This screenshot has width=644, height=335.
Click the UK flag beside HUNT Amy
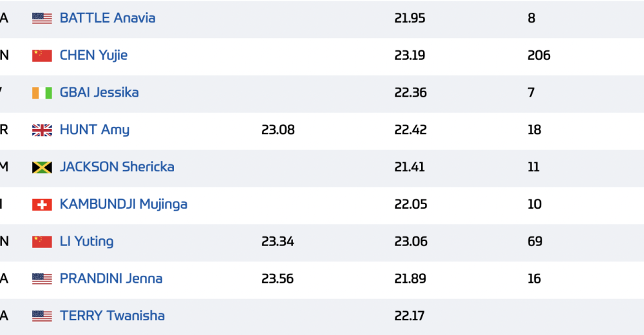click(x=43, y=130)
